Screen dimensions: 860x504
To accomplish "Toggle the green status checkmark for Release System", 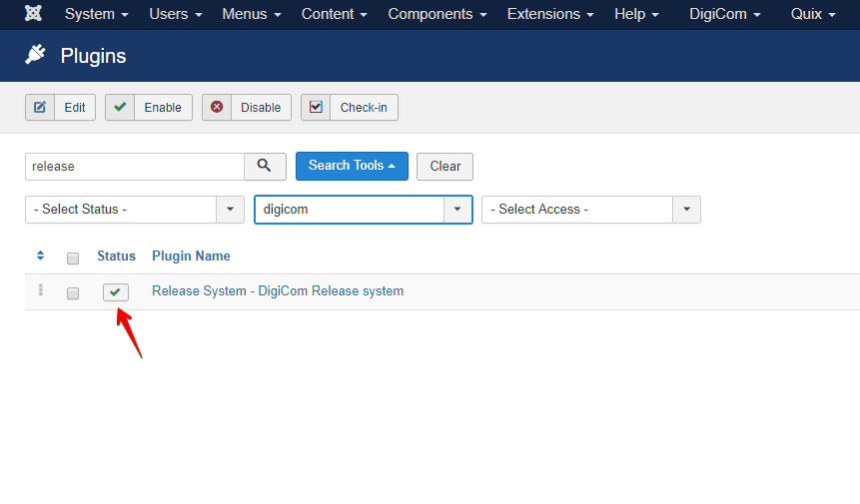I will (x=116, y=291).
